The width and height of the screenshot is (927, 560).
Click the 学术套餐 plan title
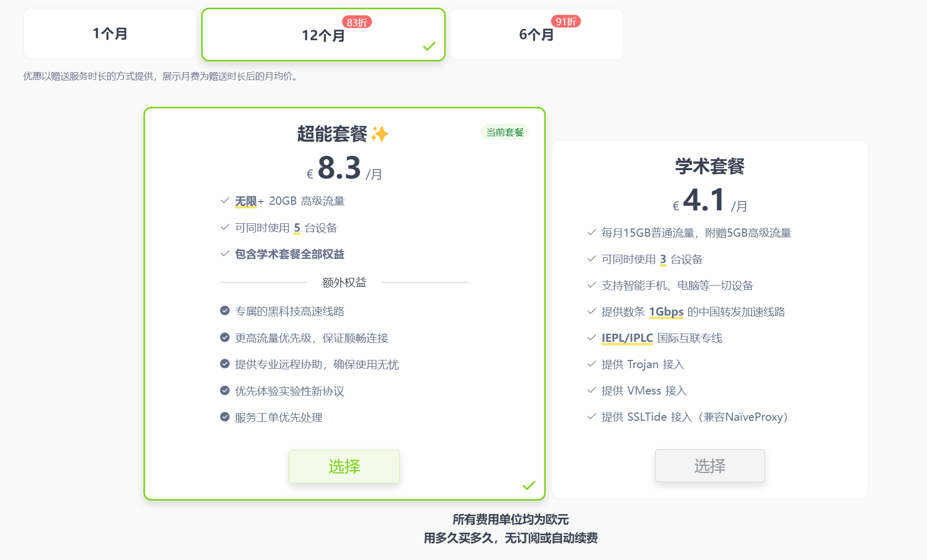710,166
